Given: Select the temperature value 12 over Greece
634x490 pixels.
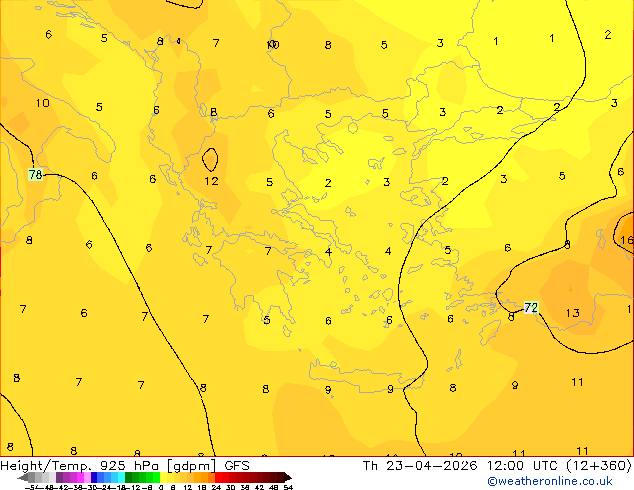Looking at the screenshot, I should [211, 181].
